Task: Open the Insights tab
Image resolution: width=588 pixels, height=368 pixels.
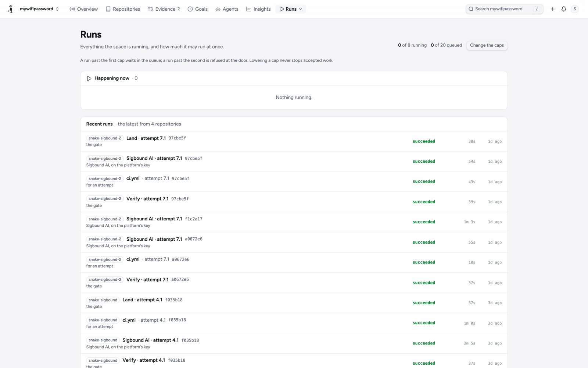Action: 258,9
